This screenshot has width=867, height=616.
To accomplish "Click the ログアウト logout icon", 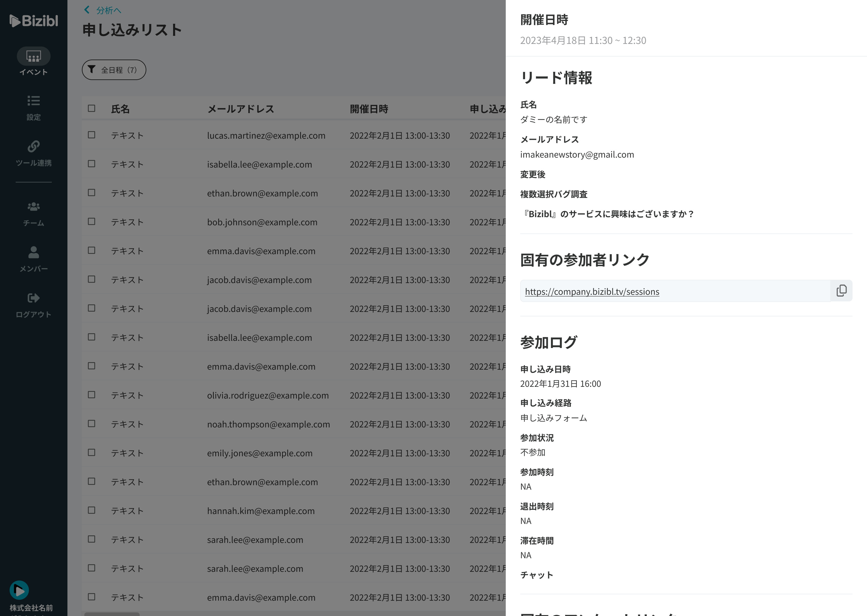I will (x=33, y=298).
